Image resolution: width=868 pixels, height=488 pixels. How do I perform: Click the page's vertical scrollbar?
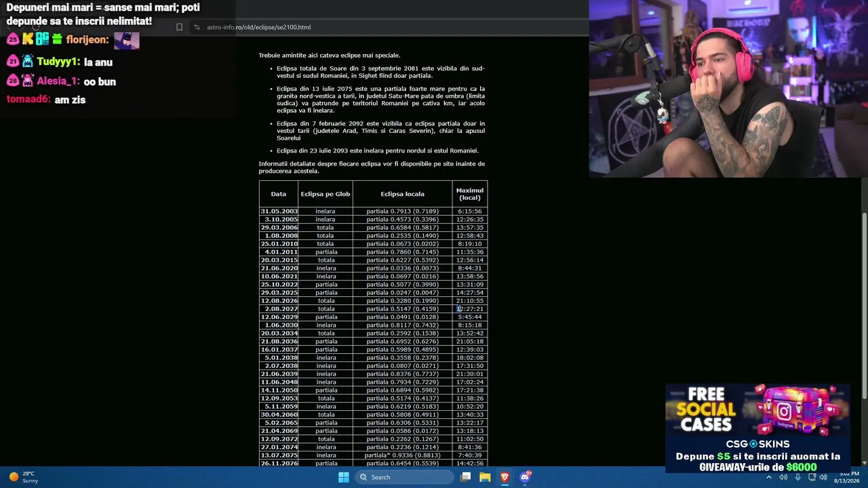(x=864, y=306)
